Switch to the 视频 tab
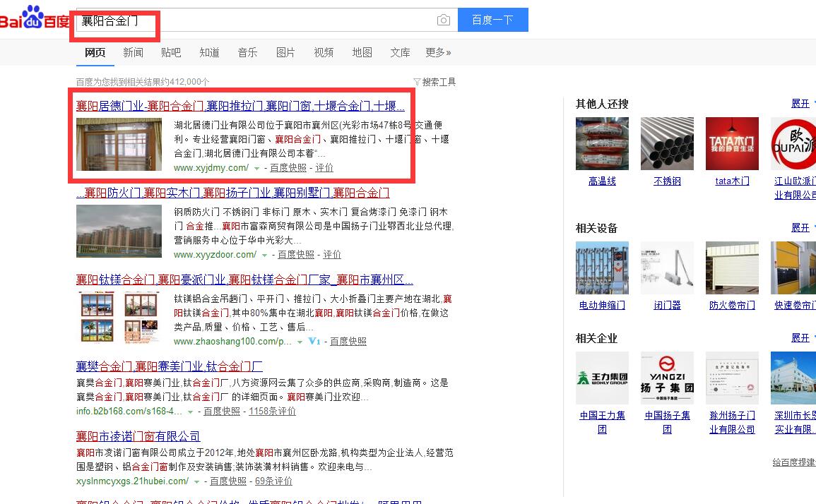816x504 pixels. coord(324,52)
